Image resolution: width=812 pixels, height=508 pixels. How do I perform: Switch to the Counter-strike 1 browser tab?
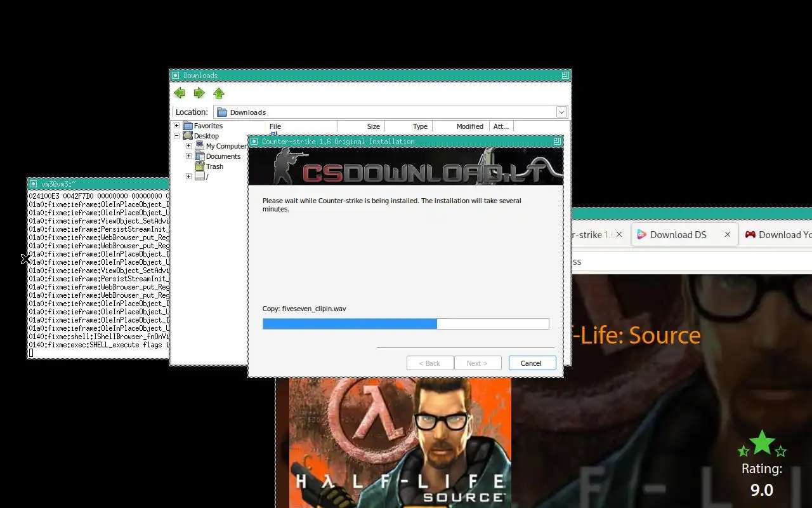pos(591,234)
